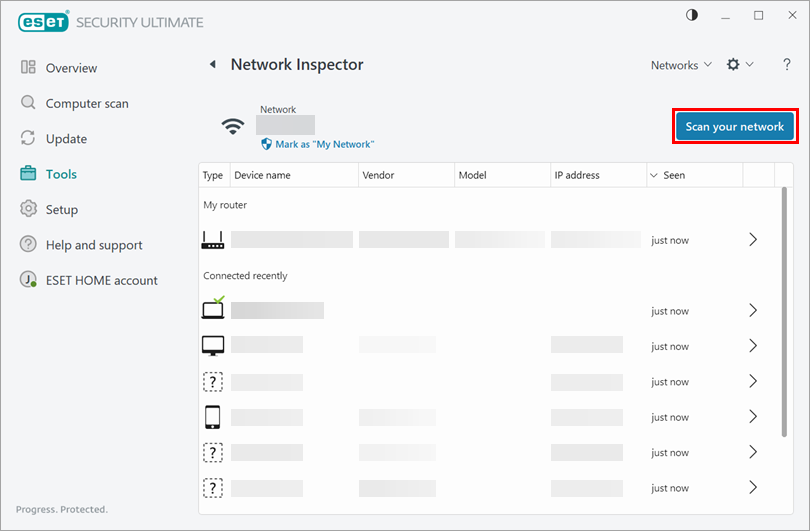Sort devices by the Seen column
The height and width of the screenshot is (531, 810).
[x=674, y=175]
